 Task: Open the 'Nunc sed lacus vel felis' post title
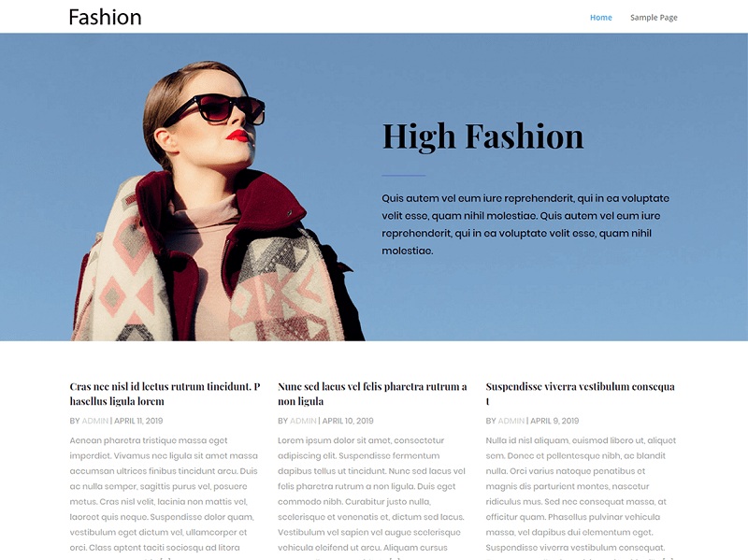pyautogui.click(x=372, y=394)
